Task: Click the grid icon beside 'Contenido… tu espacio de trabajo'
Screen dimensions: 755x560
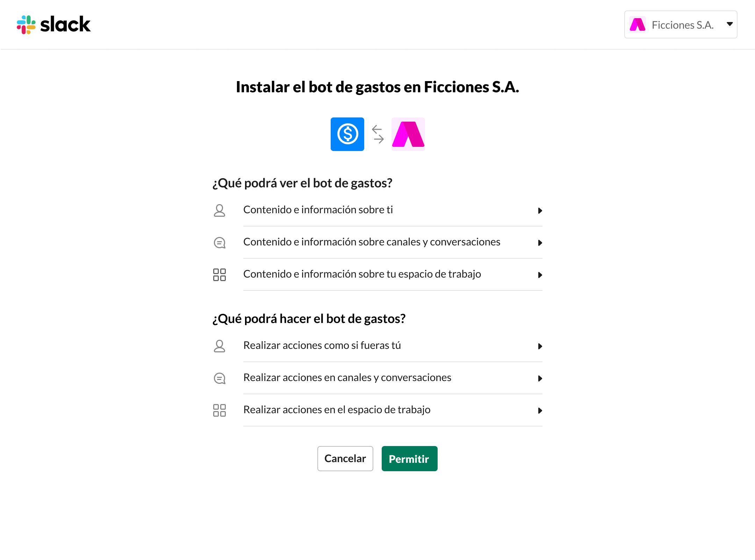Action: click(x=220, y=275)
